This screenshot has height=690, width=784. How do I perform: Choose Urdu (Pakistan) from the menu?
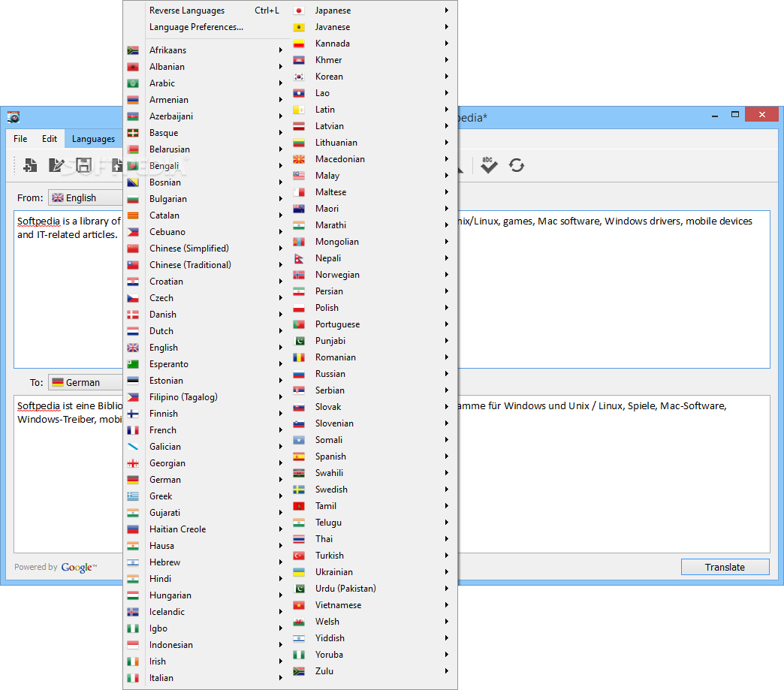pyautogui.click(x=372, y=589)
